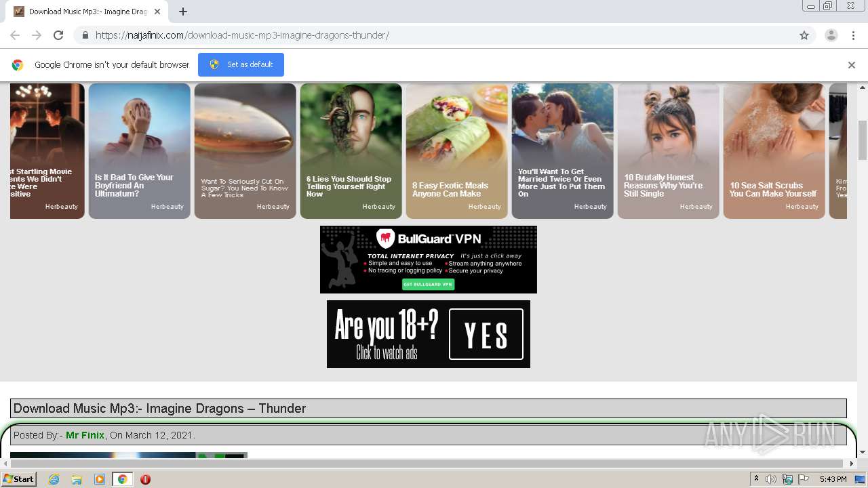Click the network tray icon

click(787, 479)
